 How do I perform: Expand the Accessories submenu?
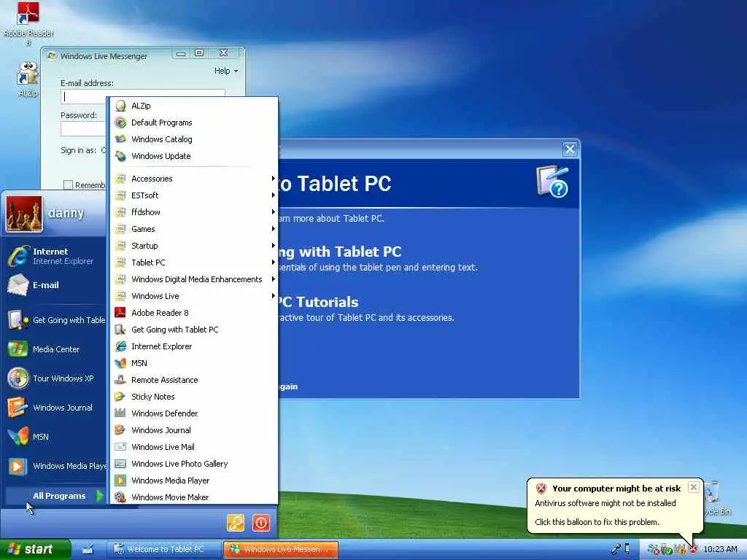[194, 179]
